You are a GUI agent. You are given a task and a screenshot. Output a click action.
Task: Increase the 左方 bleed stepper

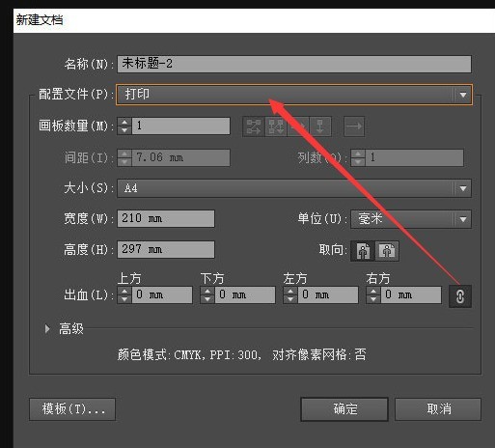(290, 291)
